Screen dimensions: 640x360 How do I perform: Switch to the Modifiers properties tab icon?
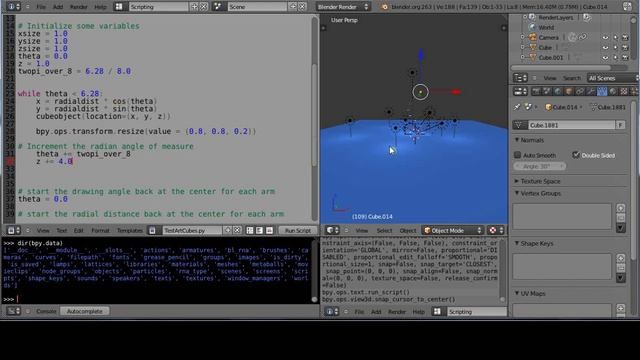[x=591, y=91]
